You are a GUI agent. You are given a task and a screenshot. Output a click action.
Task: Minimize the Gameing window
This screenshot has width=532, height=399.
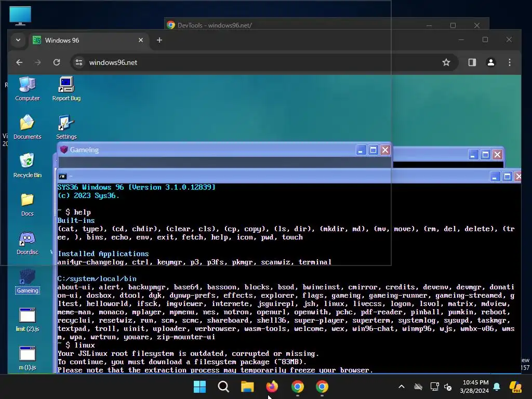(361, 150)
